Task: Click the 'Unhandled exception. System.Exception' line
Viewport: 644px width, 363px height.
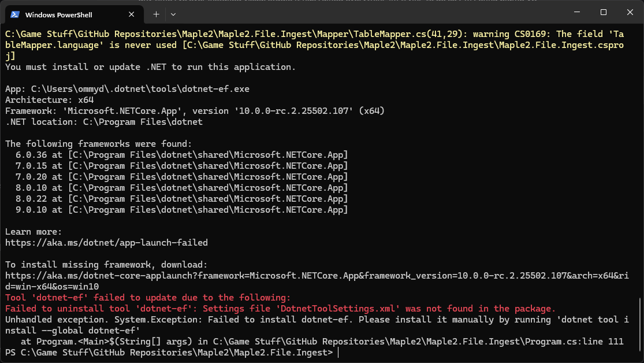Action: click(317, 325)
